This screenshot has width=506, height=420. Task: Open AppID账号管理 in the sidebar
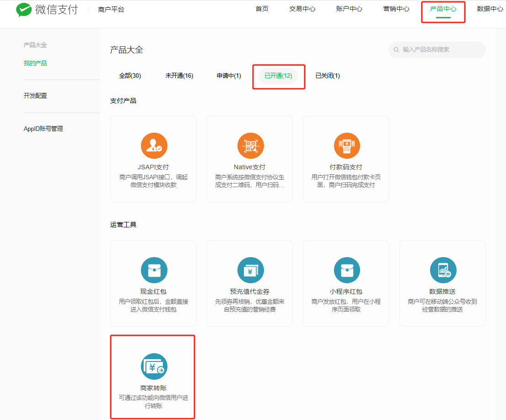(43, 129)
